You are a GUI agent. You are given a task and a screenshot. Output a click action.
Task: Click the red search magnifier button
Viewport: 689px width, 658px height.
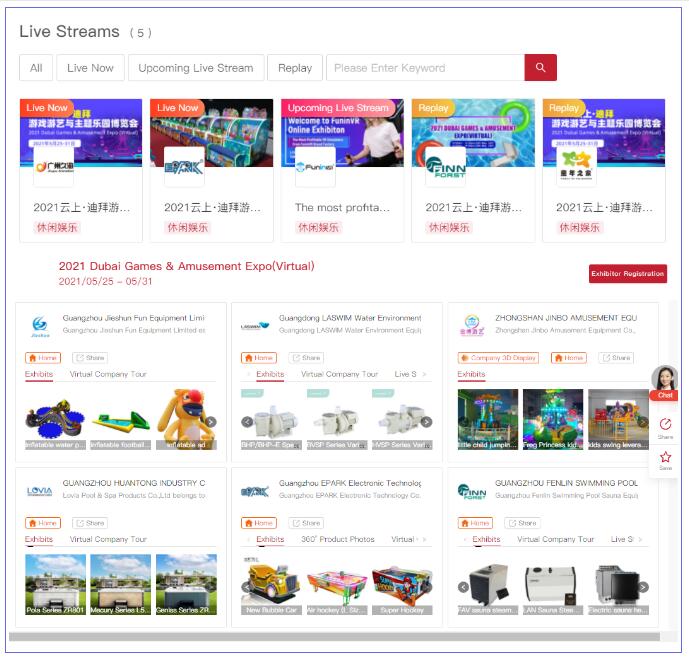540,68
